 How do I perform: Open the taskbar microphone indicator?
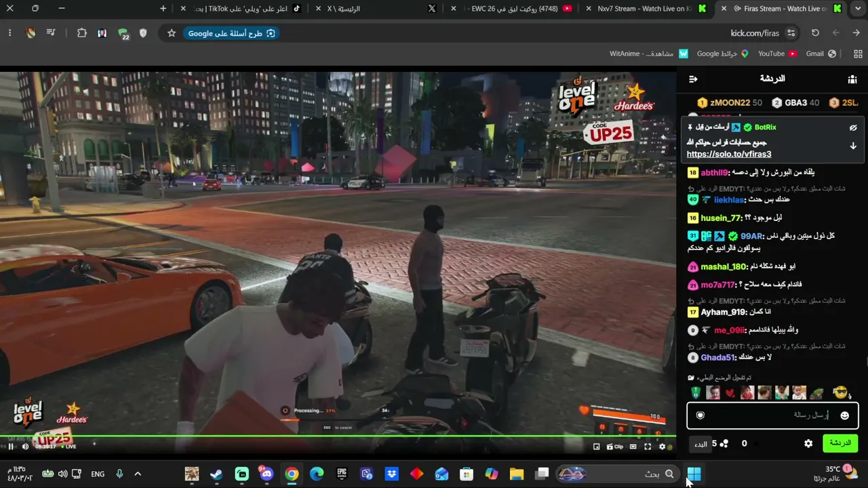(x=119, y=474)
